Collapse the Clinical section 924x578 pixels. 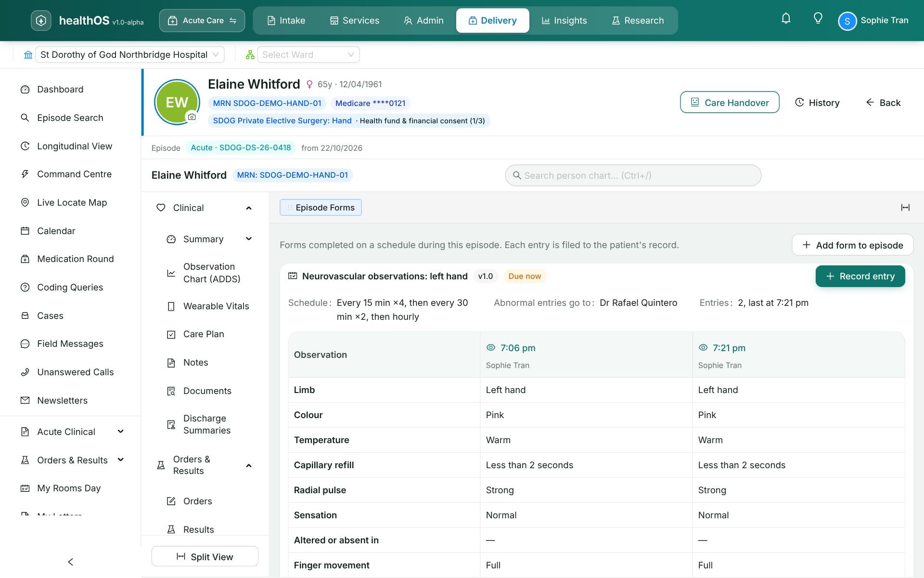coord(249,208)
